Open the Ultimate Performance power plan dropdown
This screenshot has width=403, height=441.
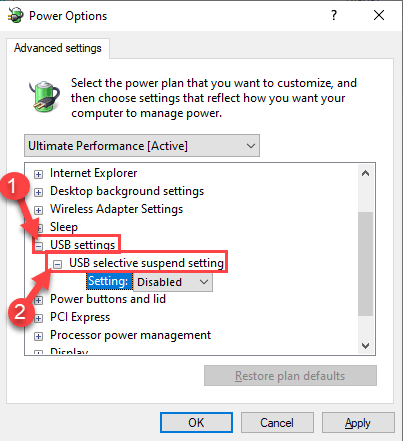pos(142,146)
